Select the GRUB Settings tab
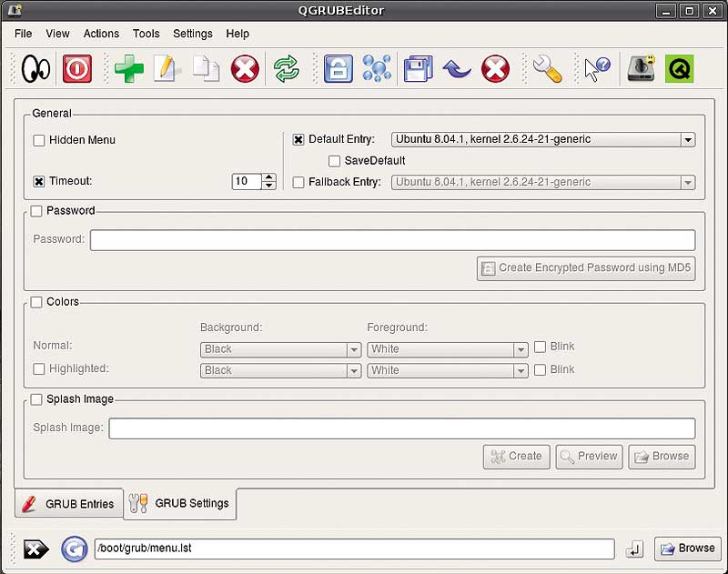The width and height of the screenshot is (728, 574). click(x=180, y=503)
